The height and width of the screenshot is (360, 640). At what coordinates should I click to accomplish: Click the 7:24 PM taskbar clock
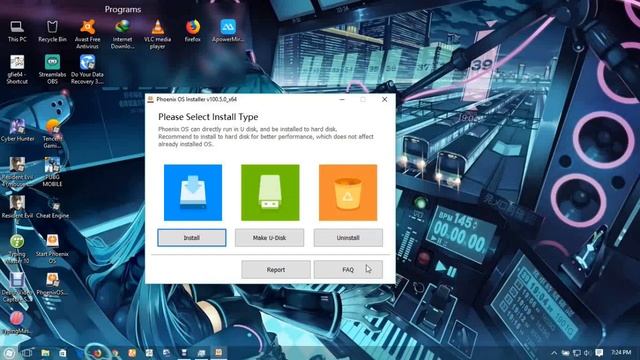[621, 352]
